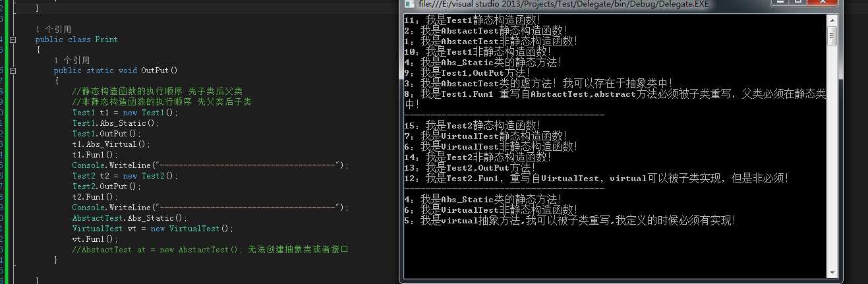This screenshot has height=284, width=868.
Task: Click the comment "静态构造函数的执行顺序 先子类后父类"
Action: (x=158, y=92)
